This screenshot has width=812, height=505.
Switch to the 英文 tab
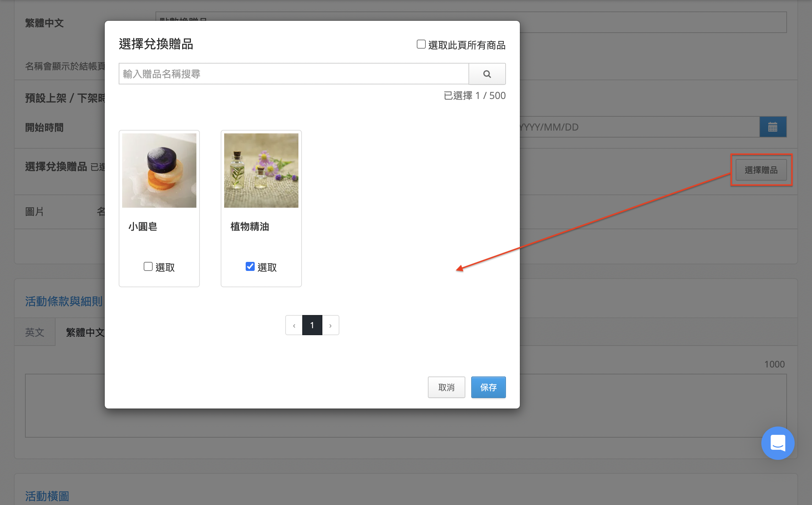click(35, 332)
